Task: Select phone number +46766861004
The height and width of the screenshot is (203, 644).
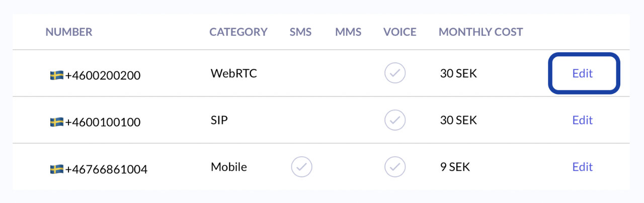Action: pyautogui.click(x=106, y=170)
